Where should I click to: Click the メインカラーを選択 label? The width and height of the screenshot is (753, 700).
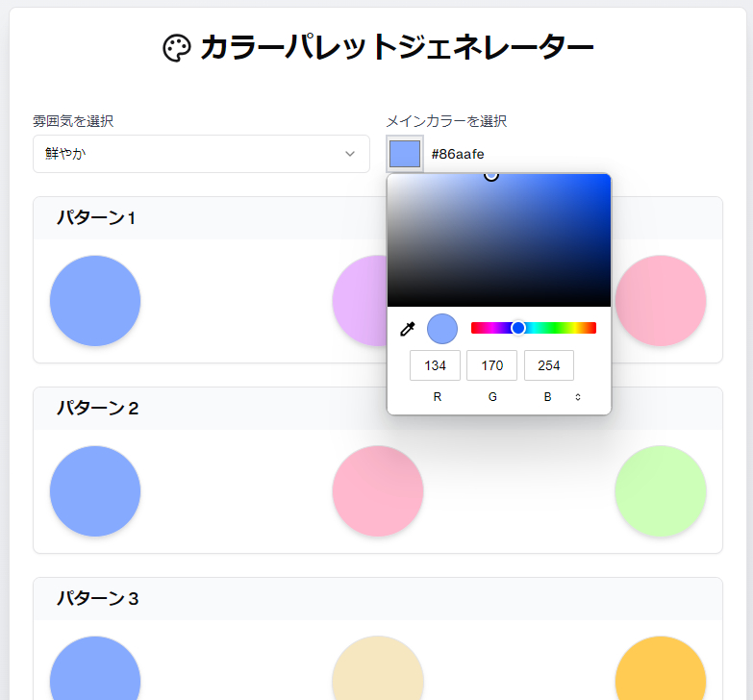[446, 121]
